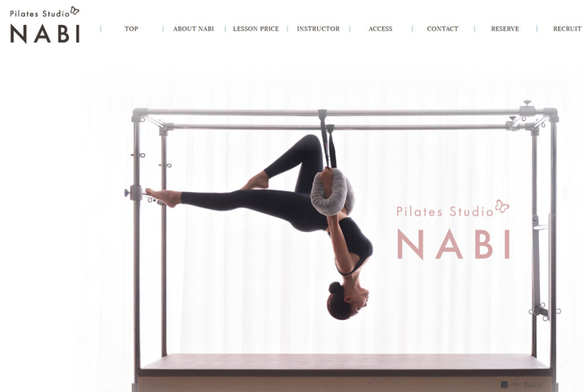Open the INSTRUCTOR menu item
This screenshot has width=585, height=392.
pos(318,29)
